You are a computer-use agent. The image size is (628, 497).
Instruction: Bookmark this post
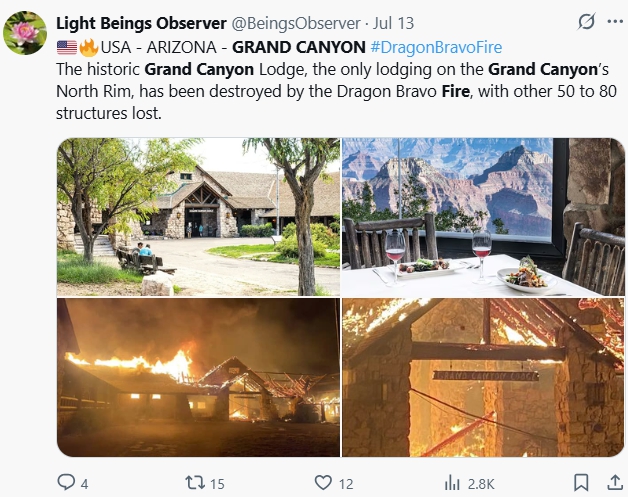point(581,483)
